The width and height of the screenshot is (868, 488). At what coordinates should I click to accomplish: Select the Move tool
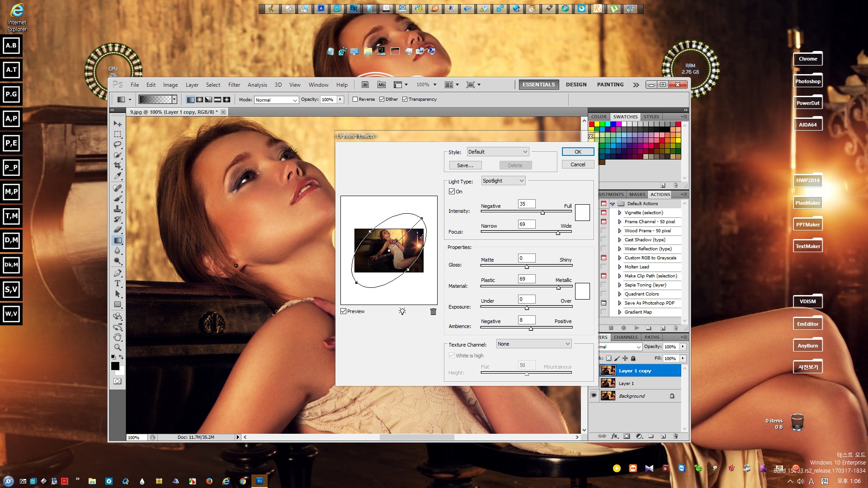click(118, 124)
